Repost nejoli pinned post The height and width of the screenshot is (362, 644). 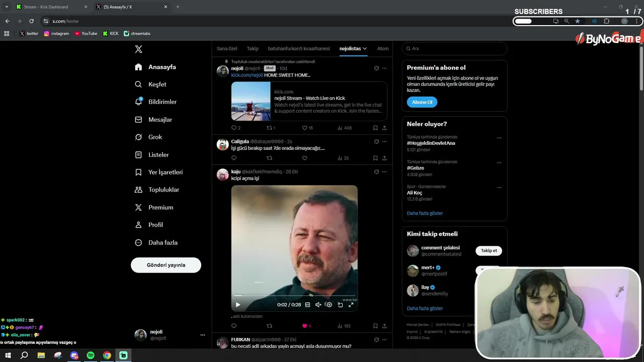point(269,128)
